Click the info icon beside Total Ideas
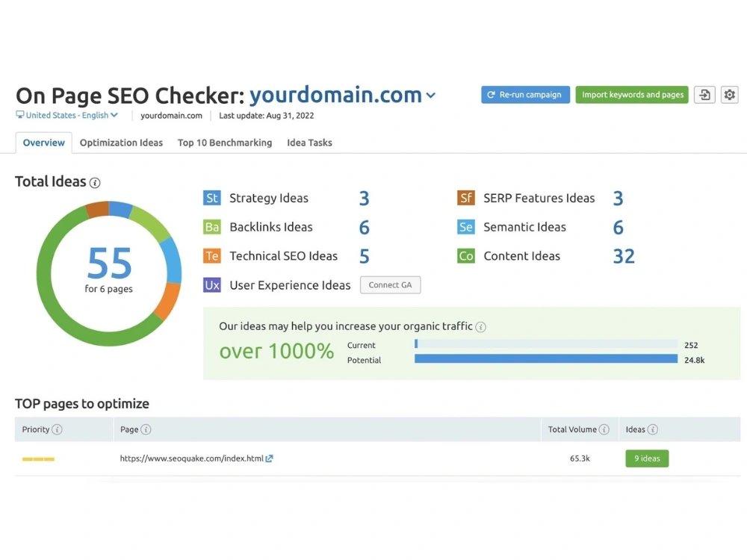This screenshot has width=747, height=560. click(x=95, y=183)
